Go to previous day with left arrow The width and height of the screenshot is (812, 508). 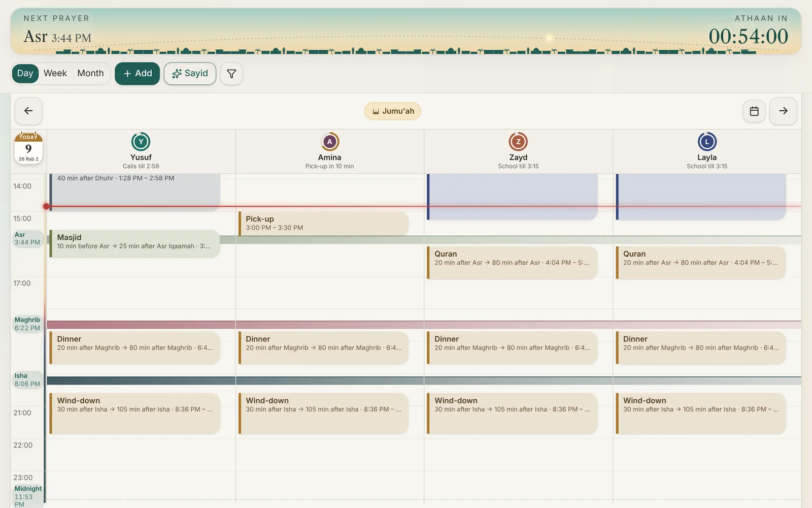(28, 111)
